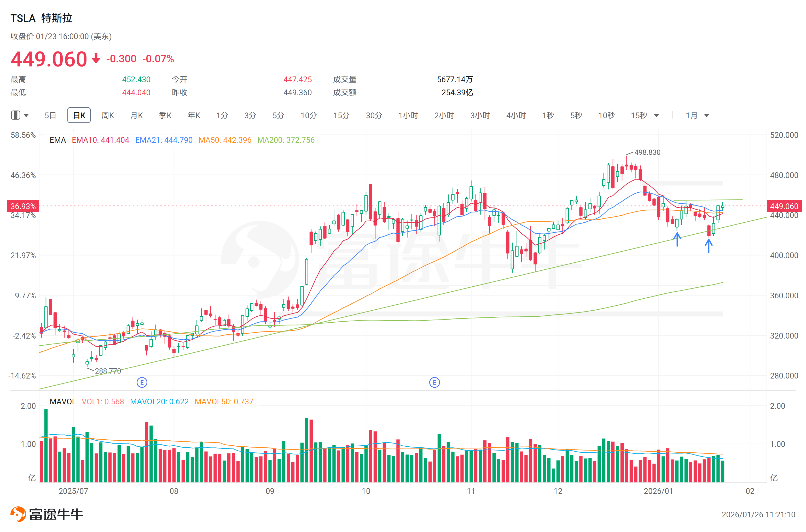
Task: Click the red 449.060 price axis tag
Action: pos(784,206)
